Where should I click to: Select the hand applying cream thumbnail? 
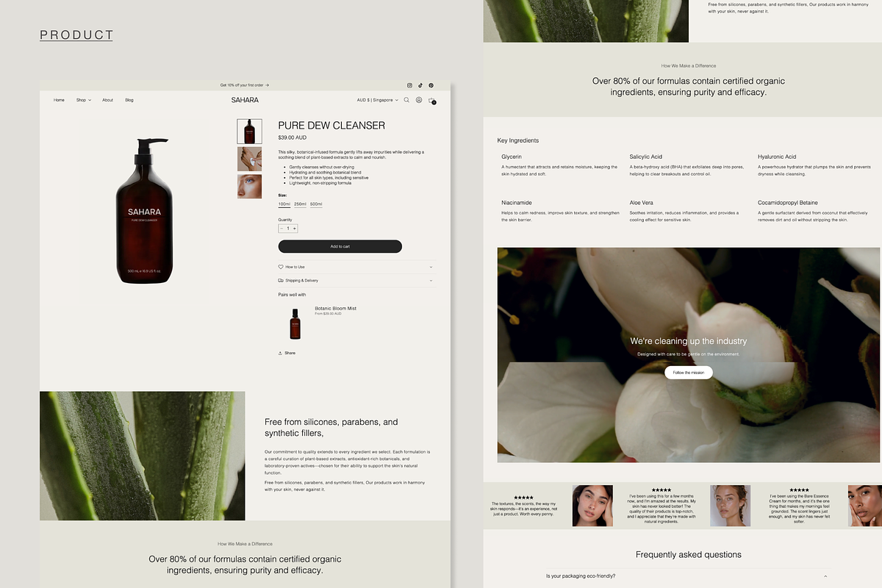(249, 159)
